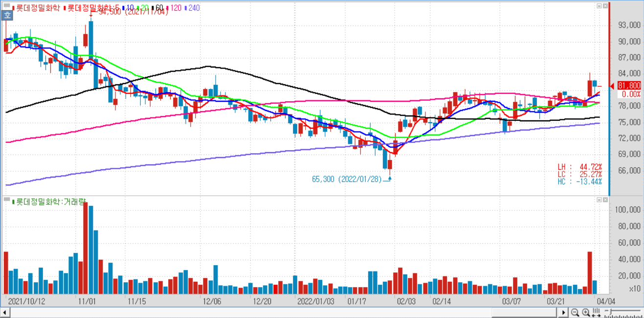Click the 12/20 date label
Screen dimensions: 644x318
point(263,301)
